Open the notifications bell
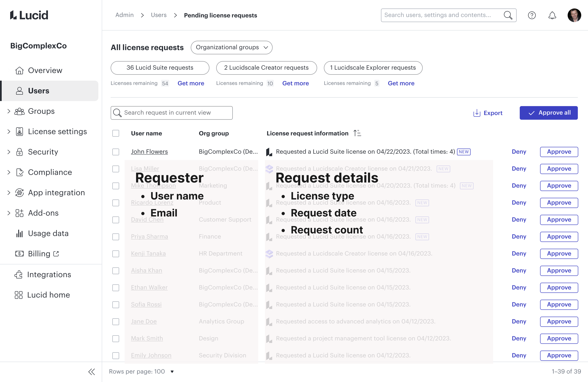 pos(552,15)
